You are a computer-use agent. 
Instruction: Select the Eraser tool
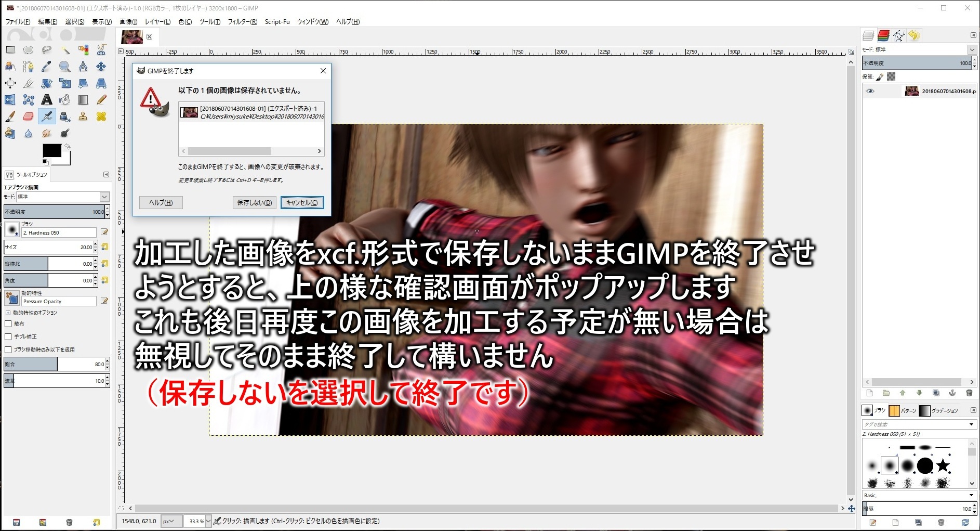click(29, 116)
